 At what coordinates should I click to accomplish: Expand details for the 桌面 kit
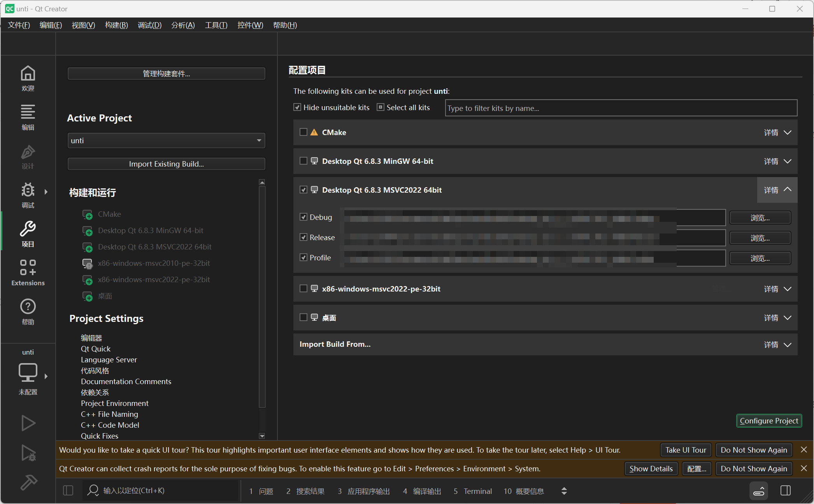point(777,318)
